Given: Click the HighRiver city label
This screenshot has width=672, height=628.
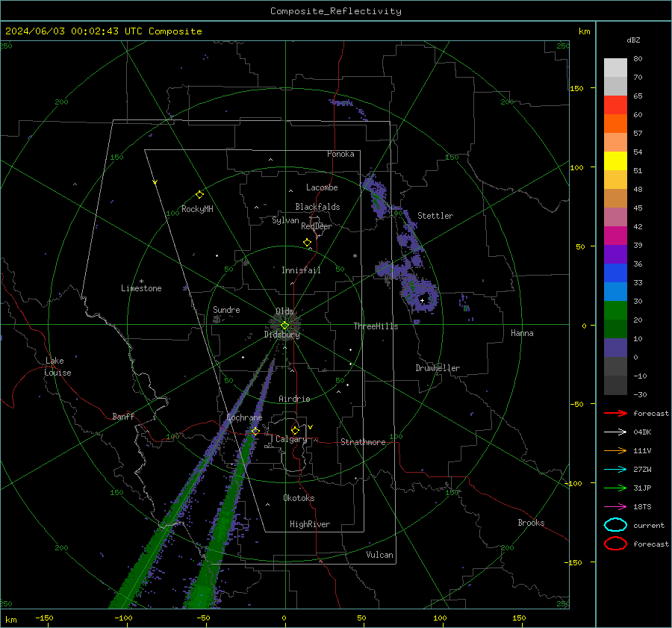Looking at the screenshot, I should pyautogui.click(x=310, y=524).
